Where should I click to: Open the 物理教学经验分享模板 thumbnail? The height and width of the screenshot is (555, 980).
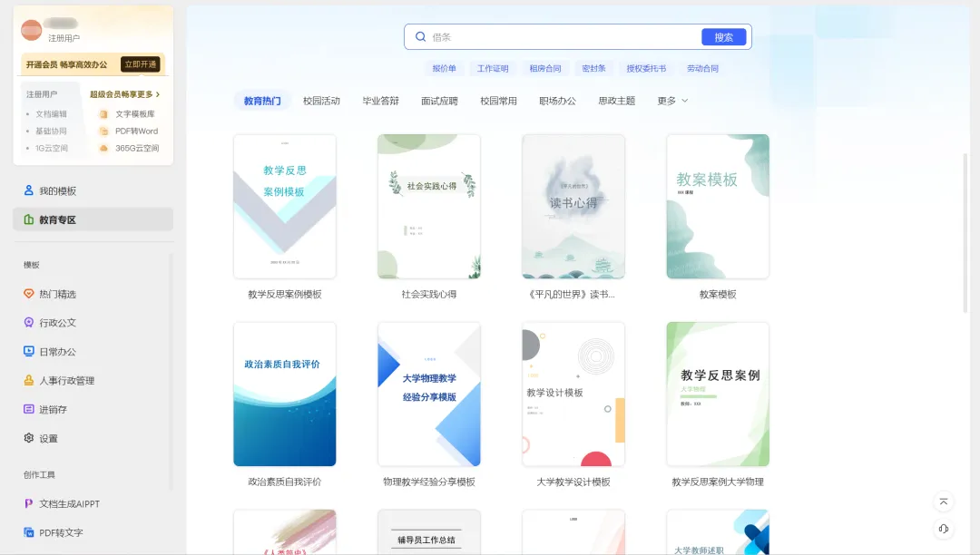coord(428,394)
